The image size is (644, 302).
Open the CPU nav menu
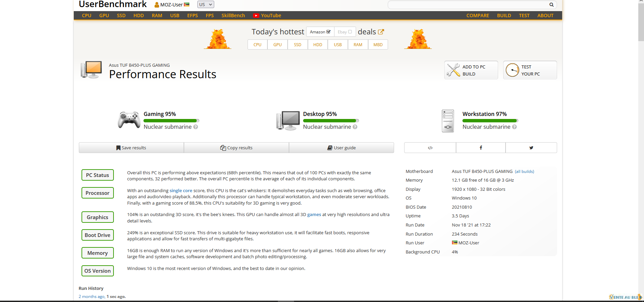point(87,16)
